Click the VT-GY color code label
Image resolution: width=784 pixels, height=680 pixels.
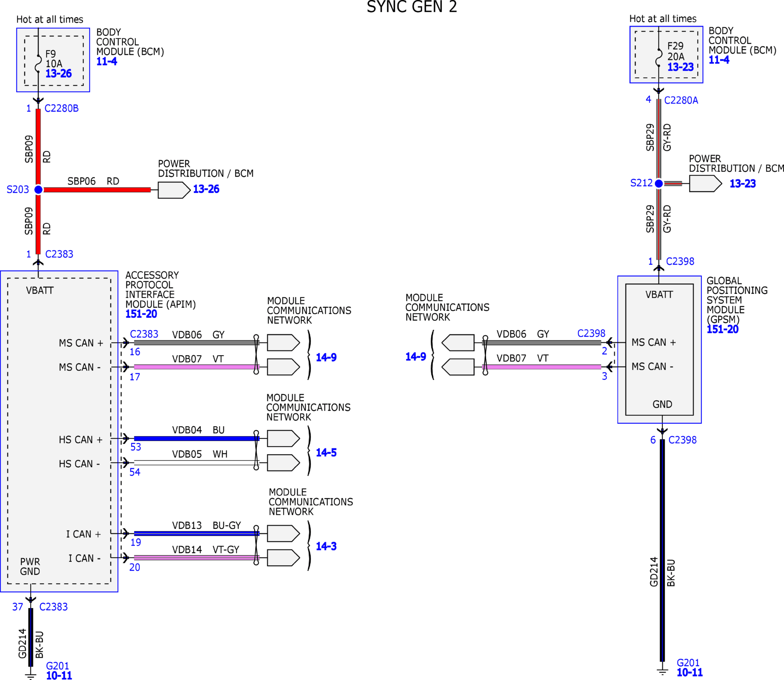[x=226, y=550]
